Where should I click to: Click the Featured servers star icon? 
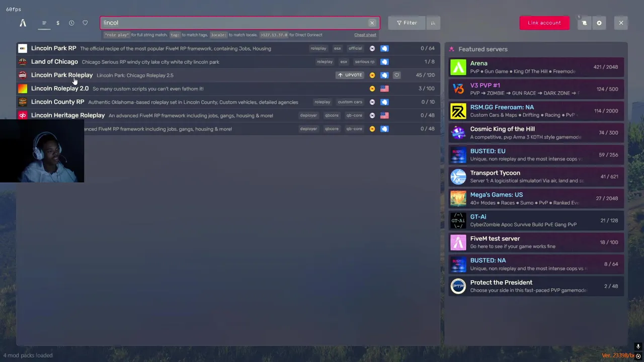(x=451, y=49)
